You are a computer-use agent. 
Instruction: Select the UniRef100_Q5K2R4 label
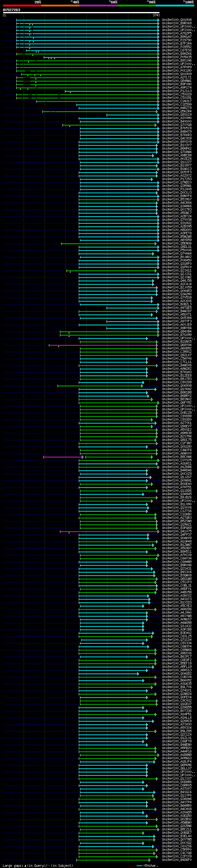[177, 111]
